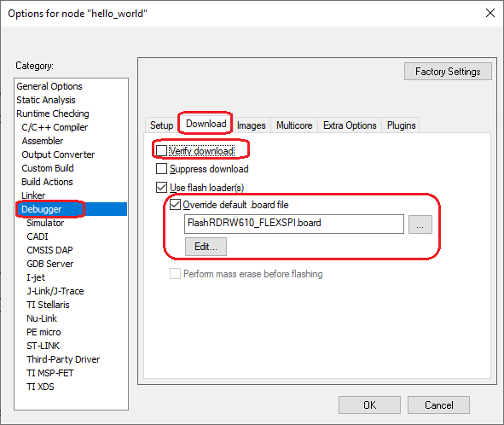Pick CMSIS DAP debugger driver

click(49, 250)
